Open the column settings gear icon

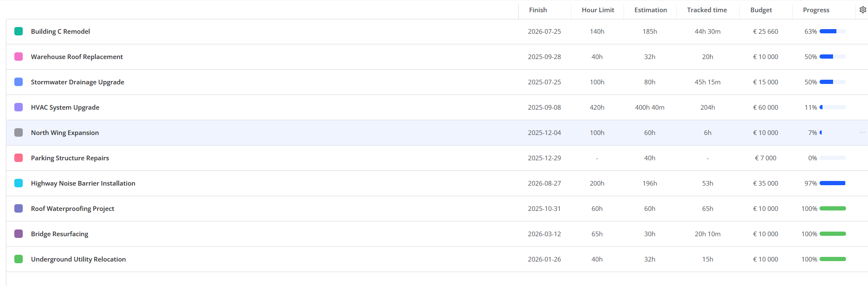click(863, 9)
